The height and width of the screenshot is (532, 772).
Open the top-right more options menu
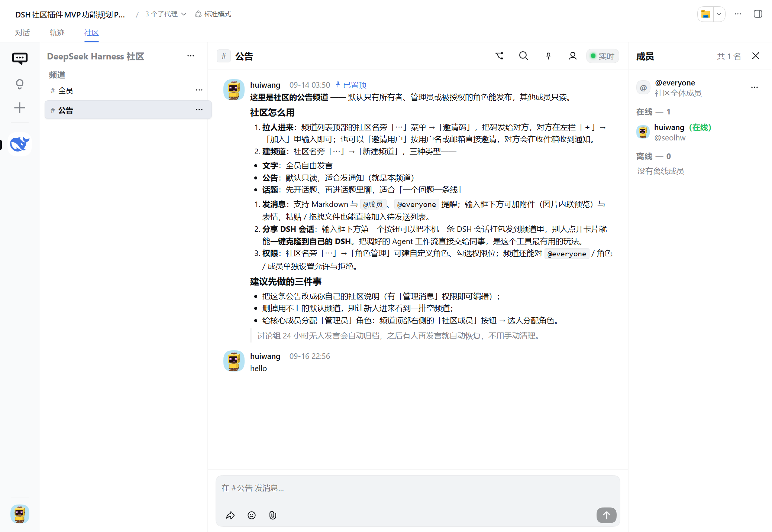(738, 14)
